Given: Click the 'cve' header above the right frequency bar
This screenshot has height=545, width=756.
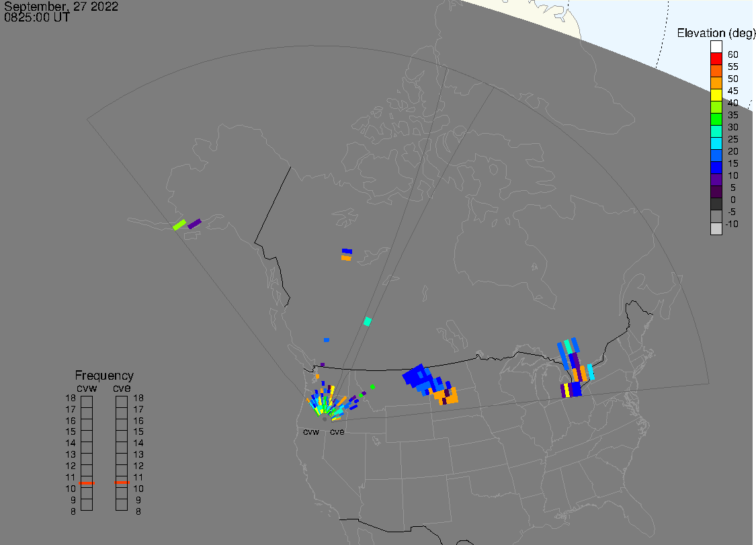Looking at the screenshot, I should coord(122,388).
